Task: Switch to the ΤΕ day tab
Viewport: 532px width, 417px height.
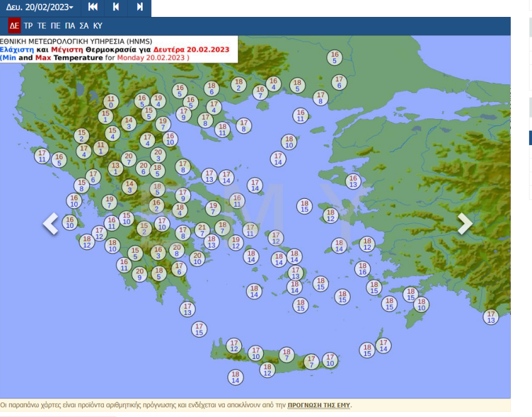Action: (x=42, y=25)
